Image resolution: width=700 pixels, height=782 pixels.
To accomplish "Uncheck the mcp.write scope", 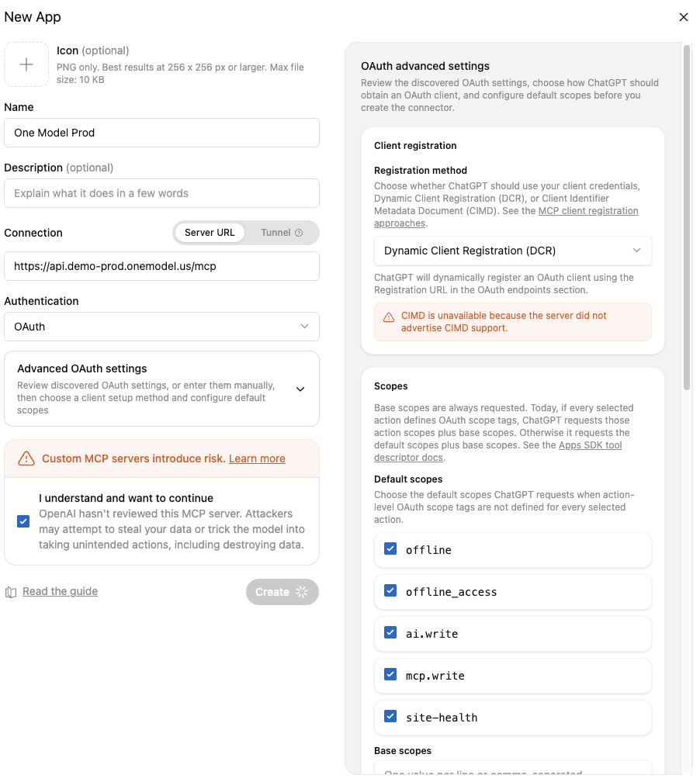I will pos(390,674).
